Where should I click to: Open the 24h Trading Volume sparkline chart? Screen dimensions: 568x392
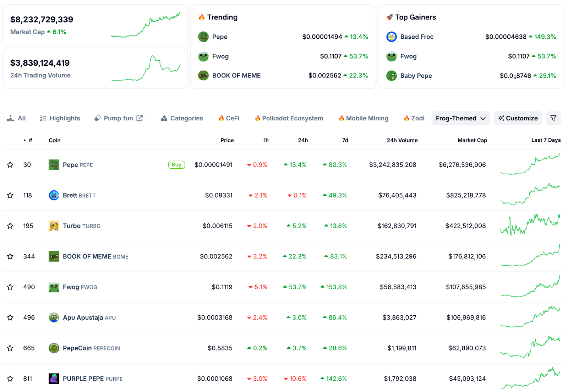[x=146, y=68]
